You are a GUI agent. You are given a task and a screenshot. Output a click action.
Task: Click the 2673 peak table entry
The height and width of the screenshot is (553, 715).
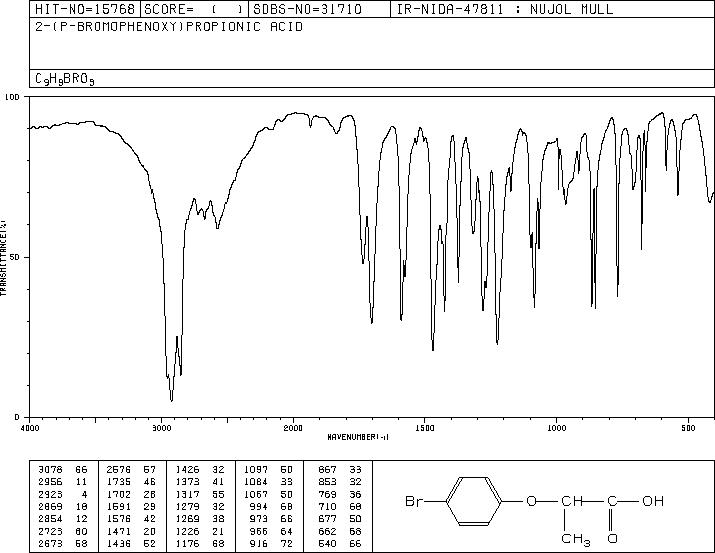[x=51, y=544]
